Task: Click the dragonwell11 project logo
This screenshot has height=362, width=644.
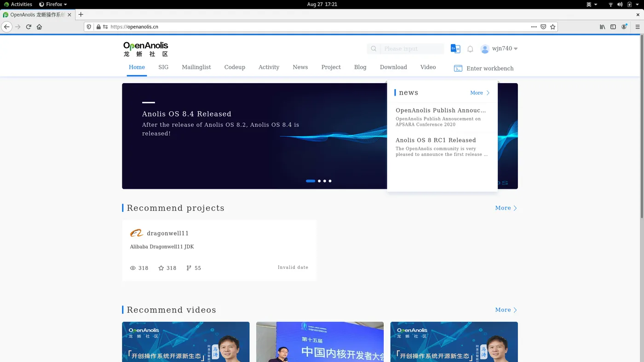Action: [137, 233]
